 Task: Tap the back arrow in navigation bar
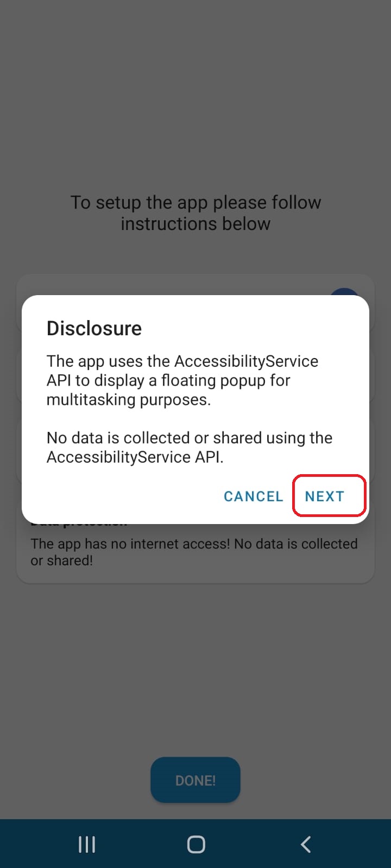coord(306,844)
